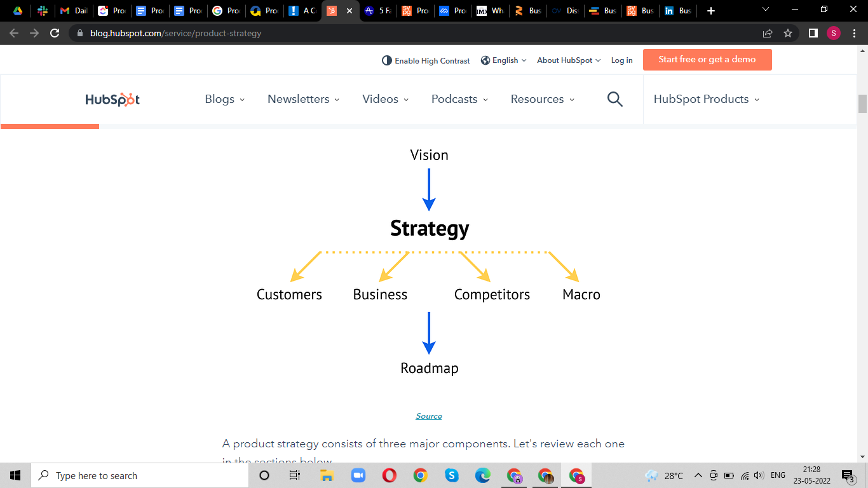
Task: Click the Source link below the diagram
Action: 429,416
